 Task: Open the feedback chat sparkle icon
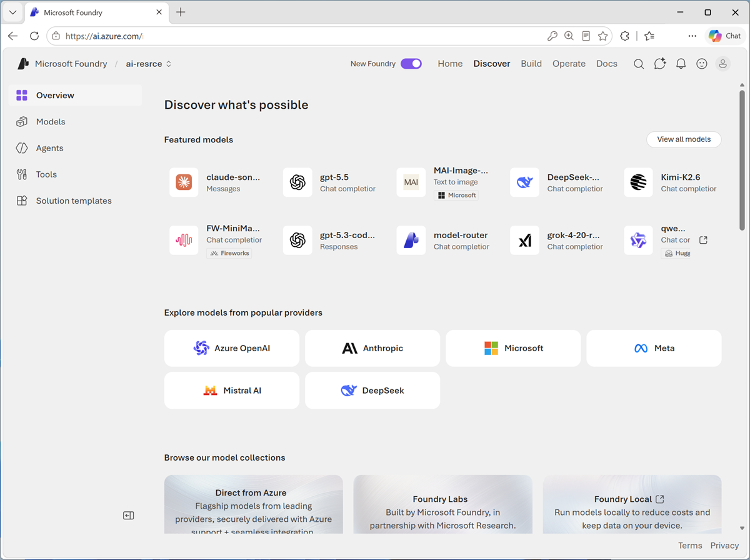coord(660,64)
